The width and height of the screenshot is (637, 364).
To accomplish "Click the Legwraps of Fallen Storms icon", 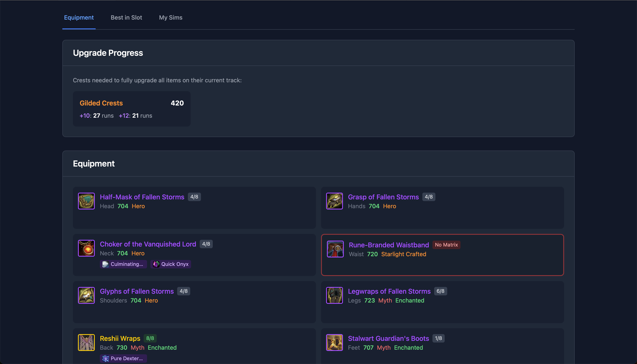I will pos(334,295).
